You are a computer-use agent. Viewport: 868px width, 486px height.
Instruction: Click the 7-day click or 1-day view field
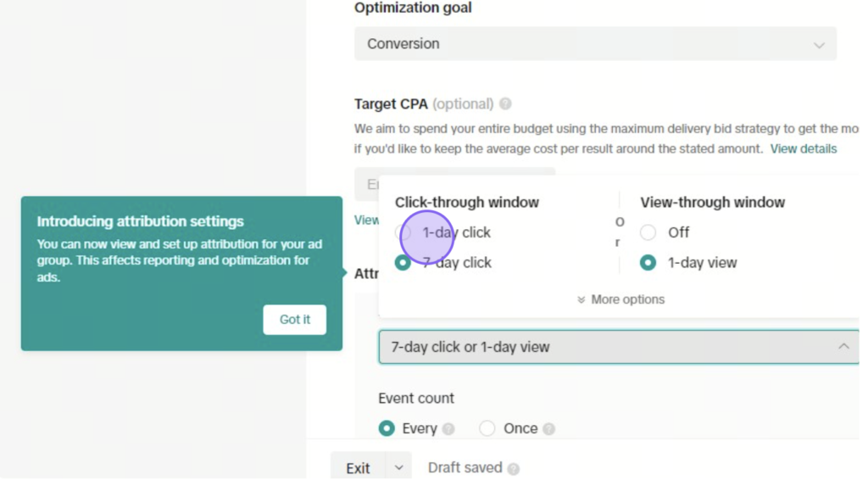pos(619,347)
